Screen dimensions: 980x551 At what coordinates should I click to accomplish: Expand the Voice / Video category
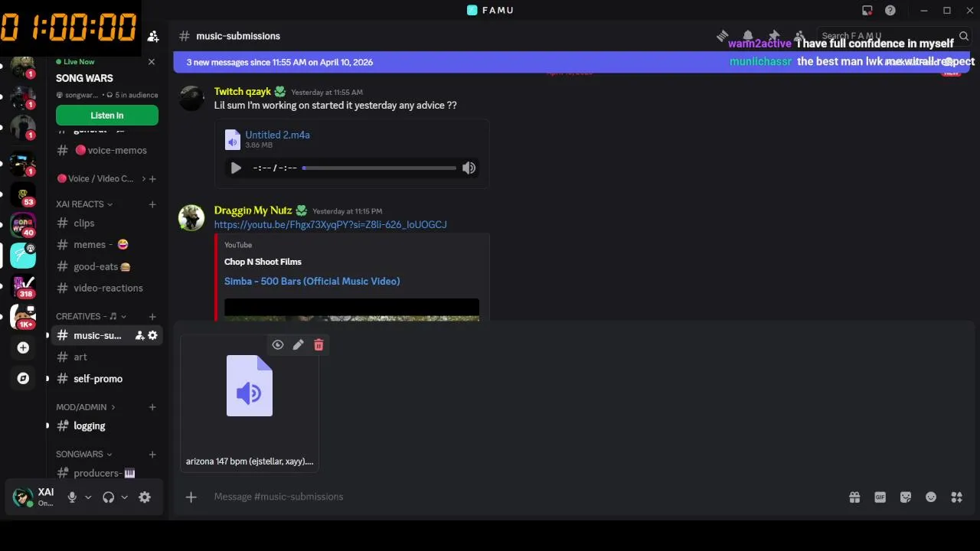click(100, 178)
